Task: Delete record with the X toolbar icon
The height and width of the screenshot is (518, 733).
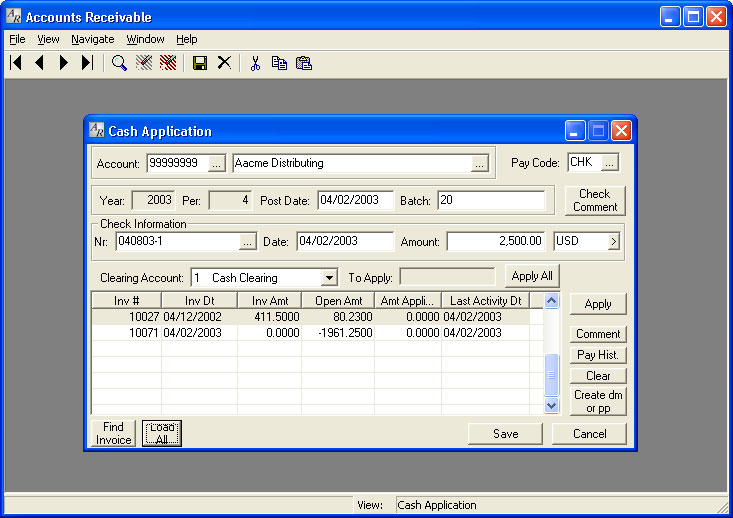Action: point(224,63)
